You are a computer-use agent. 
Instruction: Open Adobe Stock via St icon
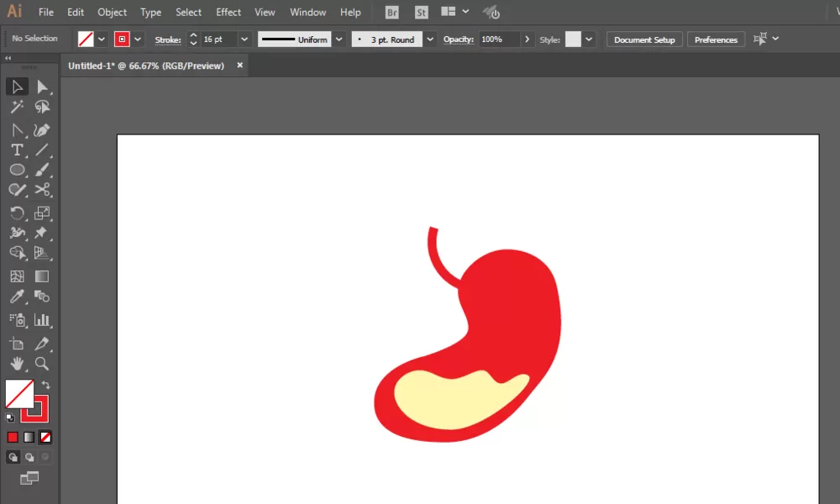click(x=422, y=13)
